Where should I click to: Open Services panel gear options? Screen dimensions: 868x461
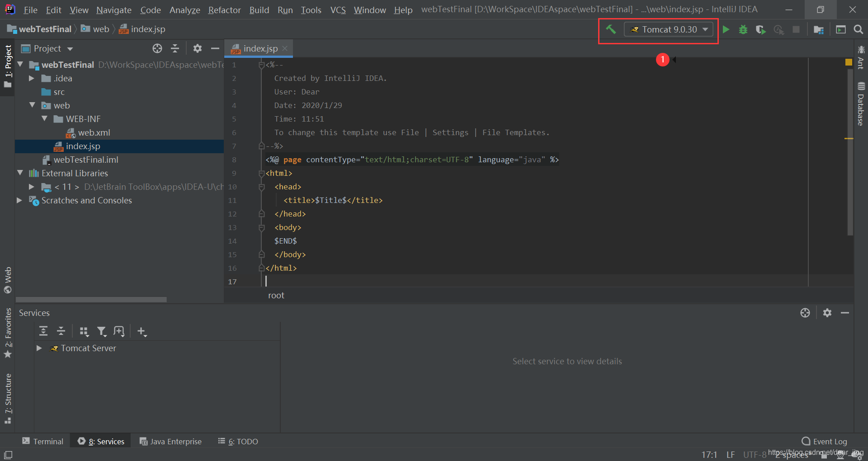pyautogui.click(x=827, y=313)
